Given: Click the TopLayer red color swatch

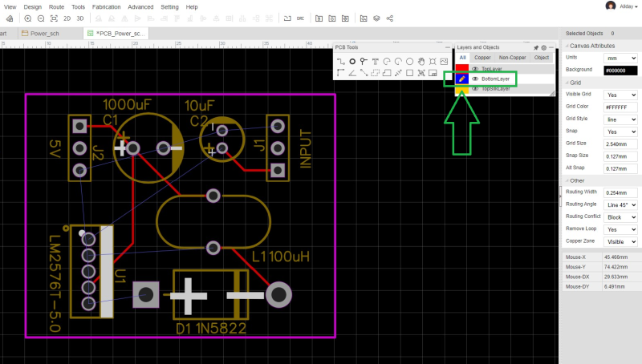Looking at the screenshot, I should [x=462, y=68].
